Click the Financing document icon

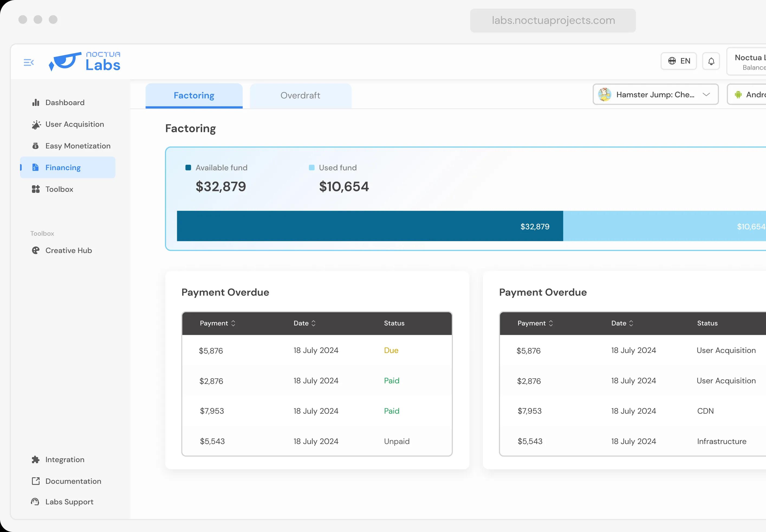tap(35, 167)
